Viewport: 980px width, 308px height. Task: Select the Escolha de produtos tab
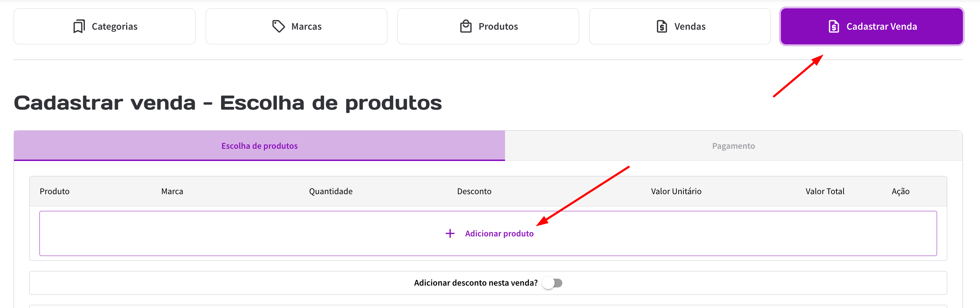[x=259, y=146]
